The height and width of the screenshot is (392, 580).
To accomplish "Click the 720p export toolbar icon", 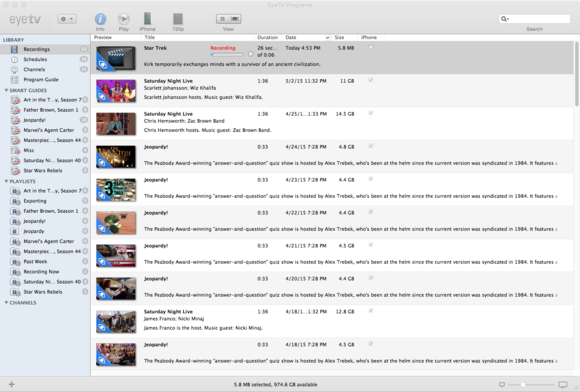I will [178, 19].
